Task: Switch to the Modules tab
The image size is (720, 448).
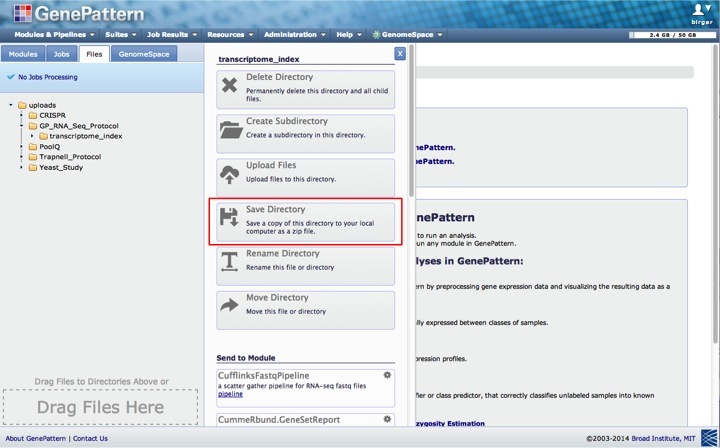Action: (23, 54)
